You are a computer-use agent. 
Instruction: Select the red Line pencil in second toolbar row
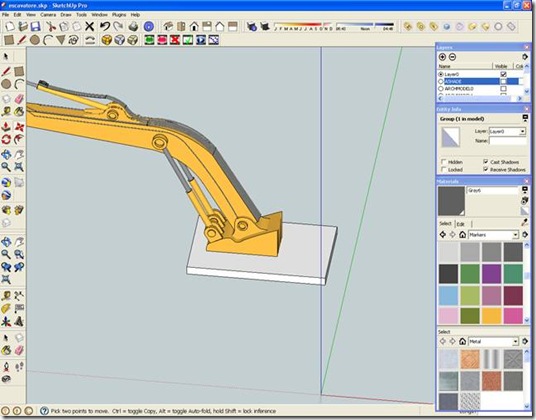pos(22,40)
